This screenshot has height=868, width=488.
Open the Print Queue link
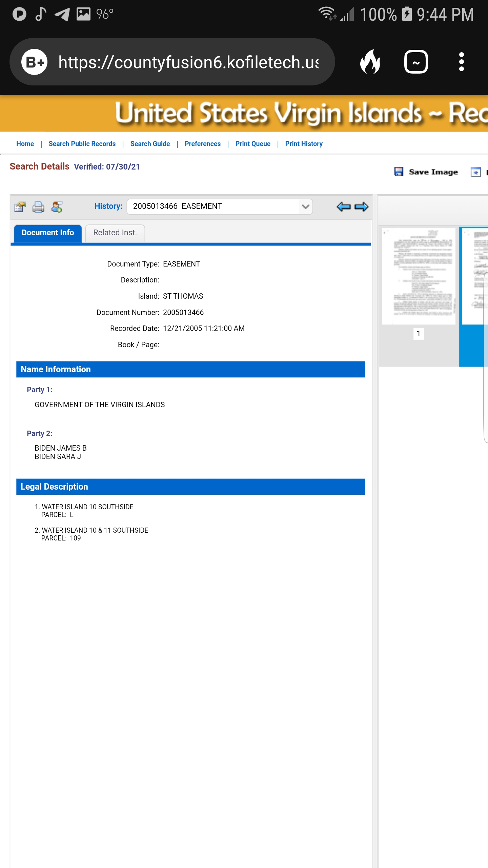253,144
